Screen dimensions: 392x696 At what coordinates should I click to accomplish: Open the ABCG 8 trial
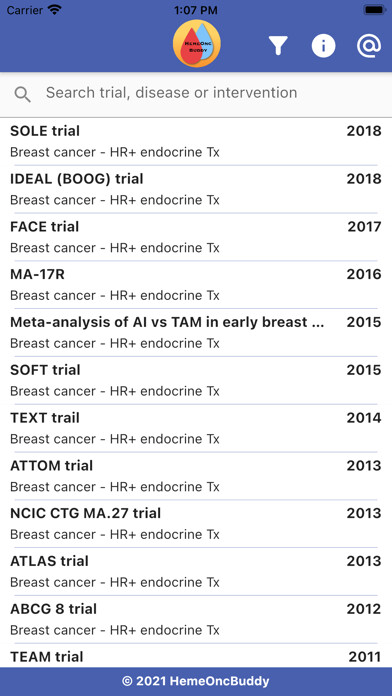click(x=196, y=620)
